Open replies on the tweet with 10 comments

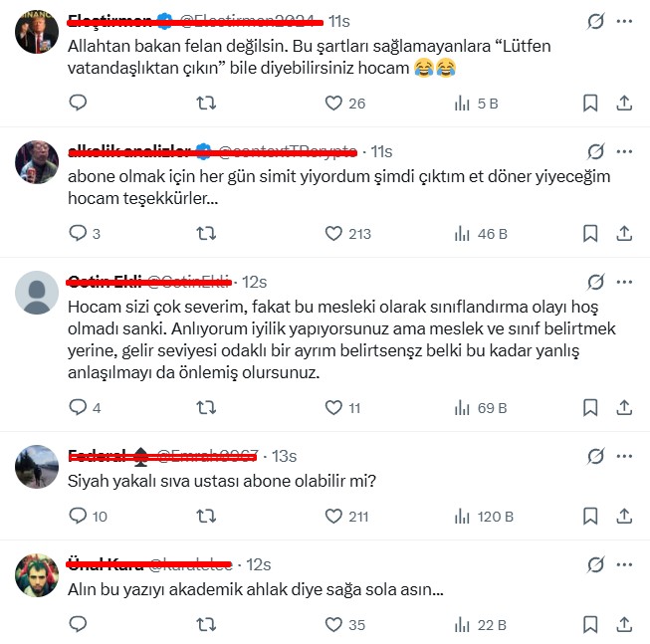pyautogui.click(x=88, y=517)
